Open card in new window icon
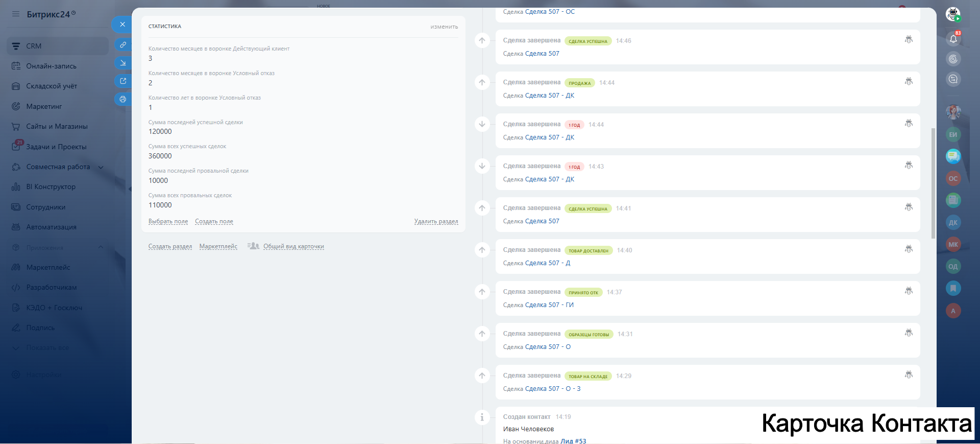The height and width of the screenshot is (444, 980). pos(122,81)
